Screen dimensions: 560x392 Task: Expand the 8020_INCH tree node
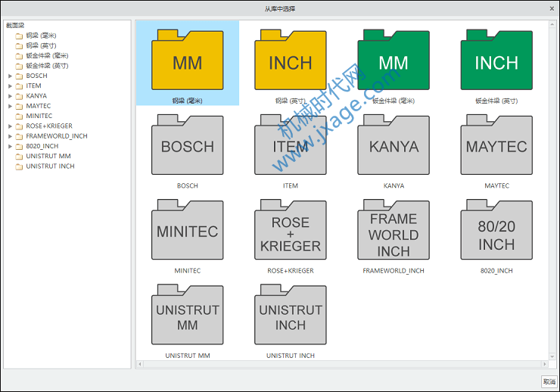click(10, 146)
